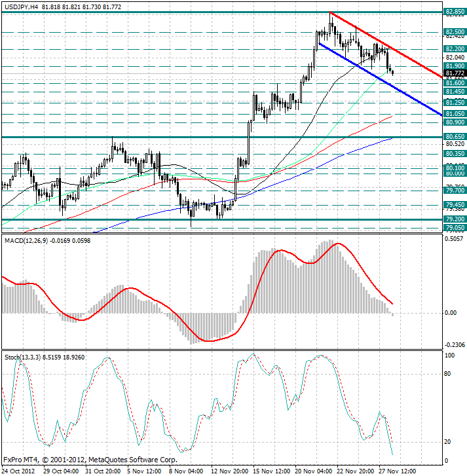Select the 81.050 price level label

coord(455,114)
